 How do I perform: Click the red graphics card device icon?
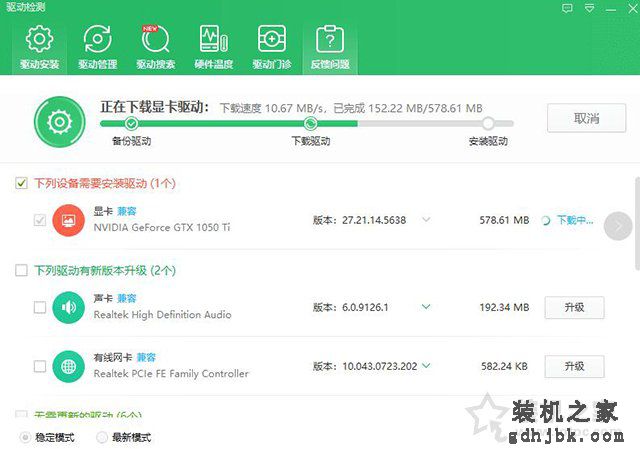tap(69, 220)
